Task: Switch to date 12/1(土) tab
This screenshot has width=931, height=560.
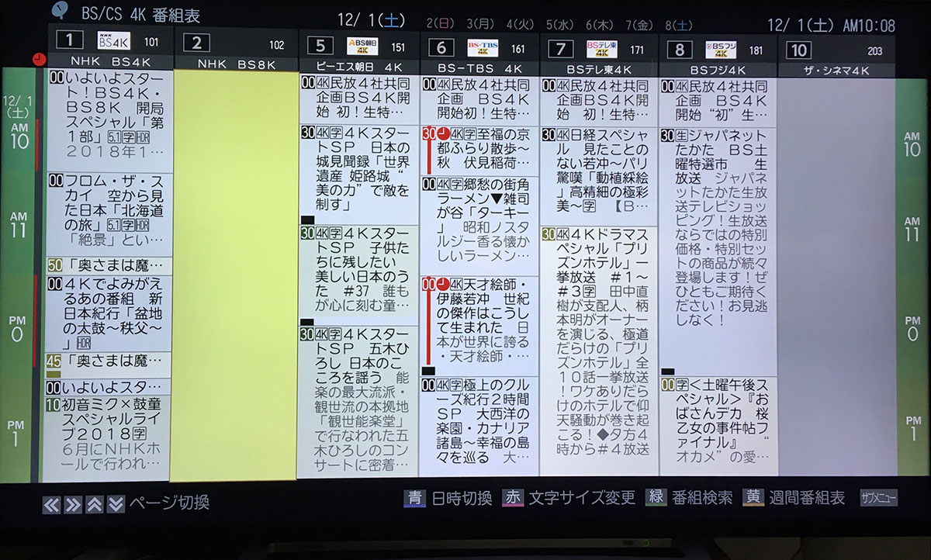Action: click(x=369, y=19)
